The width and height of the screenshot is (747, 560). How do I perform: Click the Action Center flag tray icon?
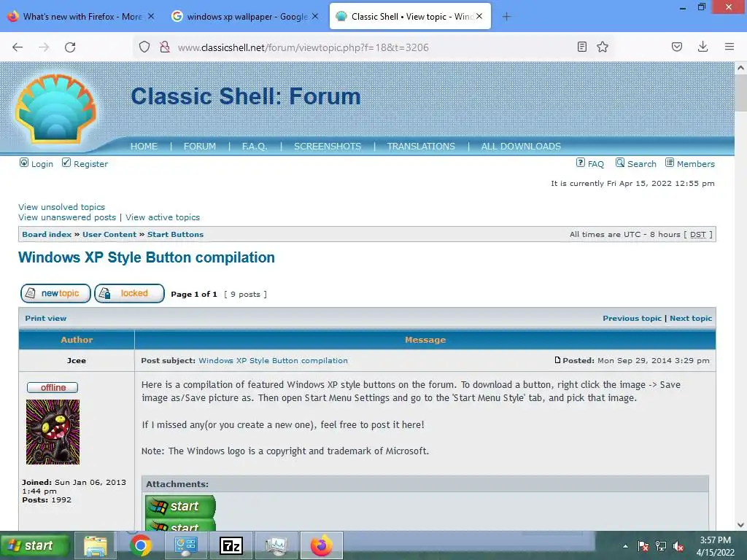coord(643,546)
